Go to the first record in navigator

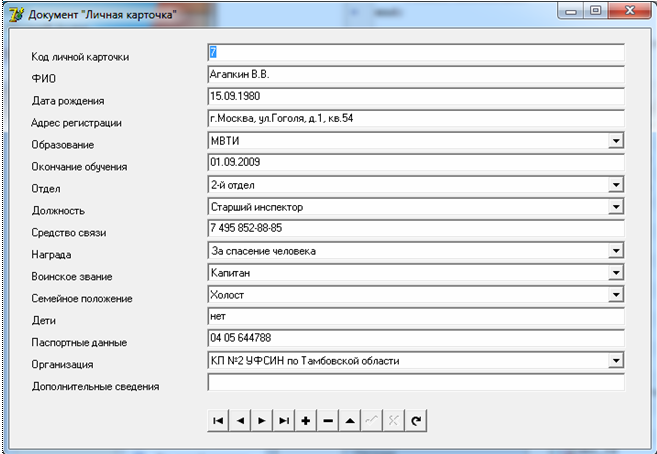point(217,421)
